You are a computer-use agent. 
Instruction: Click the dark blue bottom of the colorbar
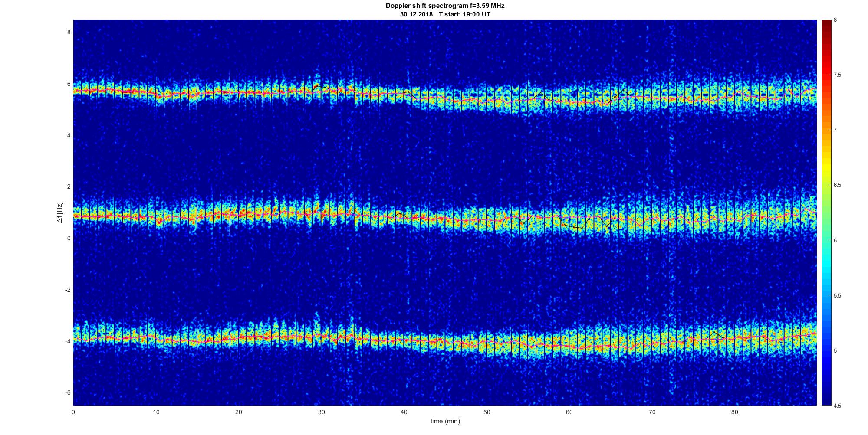tap(826, 399)
